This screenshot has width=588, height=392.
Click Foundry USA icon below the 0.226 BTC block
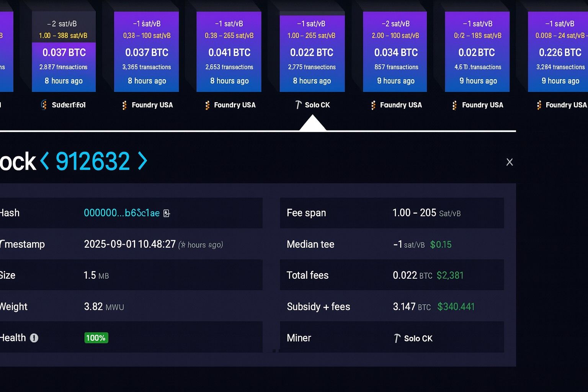click(539, 105)
